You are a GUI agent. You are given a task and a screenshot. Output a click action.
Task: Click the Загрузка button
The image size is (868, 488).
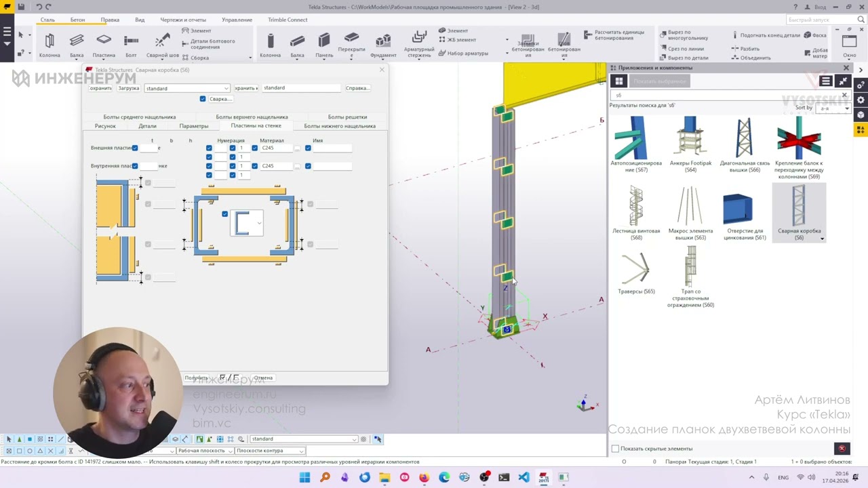128,88
